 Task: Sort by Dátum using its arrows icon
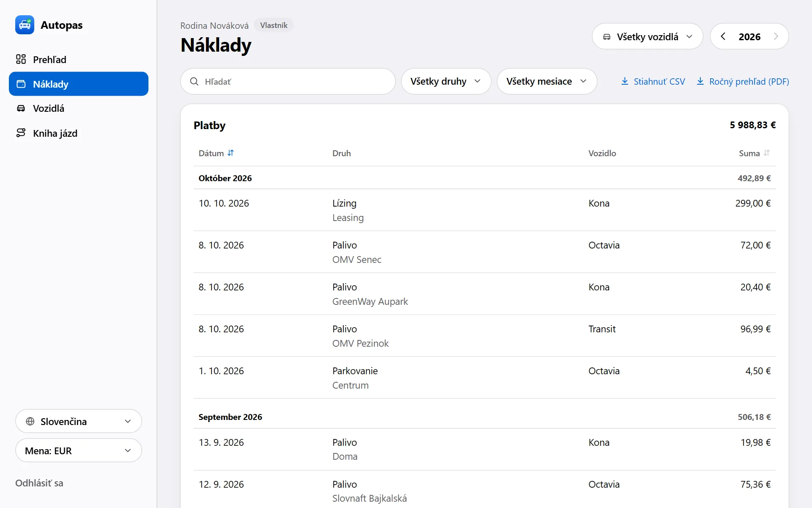pyautogui.click(x=230, y=153)
